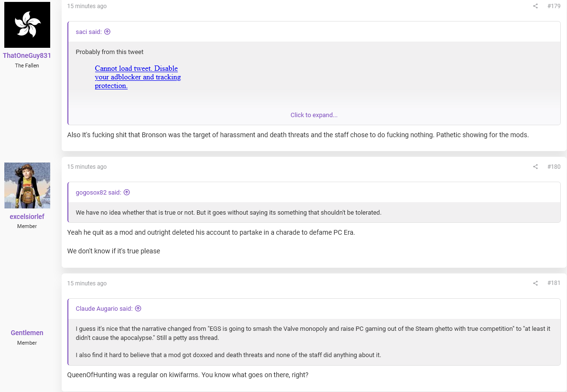Click the 'QueenOfHunting was a regular' reply text
This screenshot has width=567, height=392.
[188, 375]
